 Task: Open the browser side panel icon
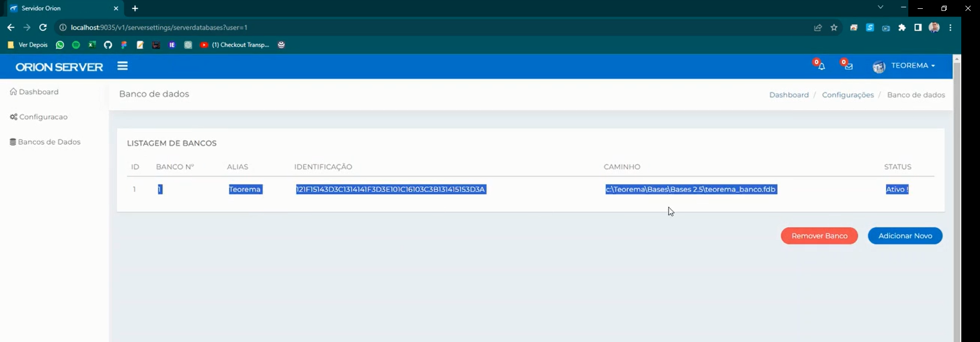tap(918, 28)
